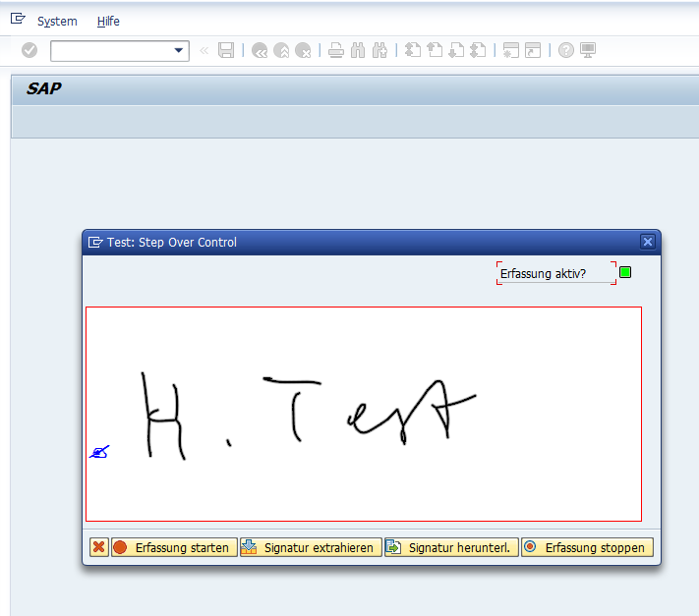699x616 pixels.
Task: Click the Previous Page icon
Action: pyautogui.click(x=435, y=50)
